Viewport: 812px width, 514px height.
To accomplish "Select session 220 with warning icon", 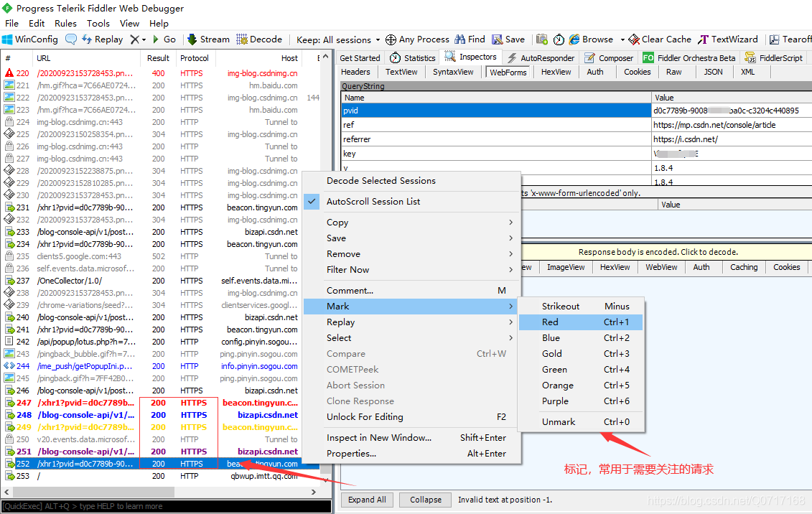I will 161,73.
